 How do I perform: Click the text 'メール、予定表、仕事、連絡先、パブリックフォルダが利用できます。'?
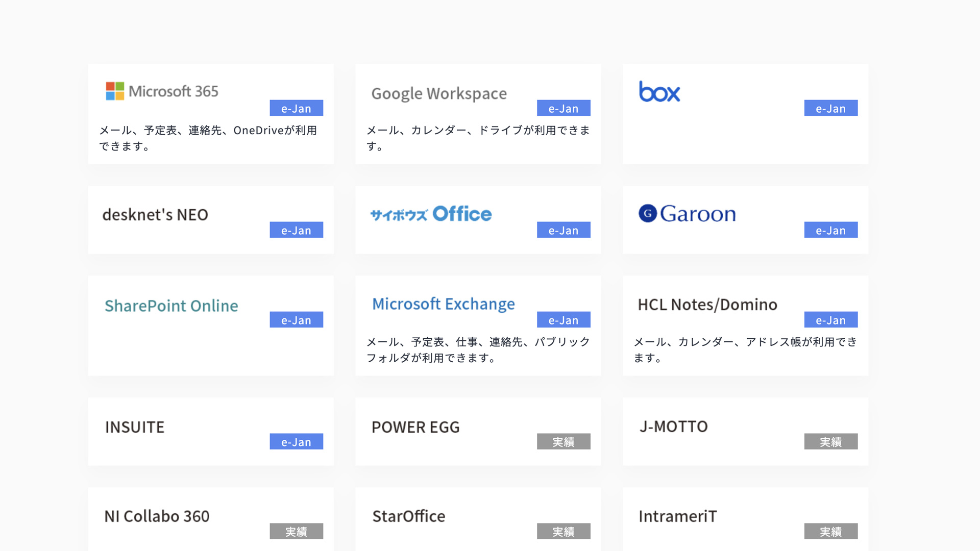pyautogui.click(x=478, y=350)
